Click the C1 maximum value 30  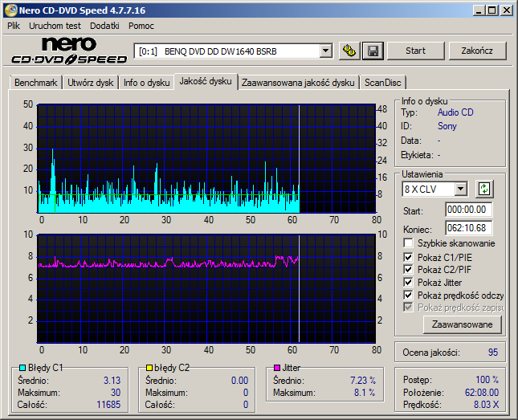tap(116, 393)
